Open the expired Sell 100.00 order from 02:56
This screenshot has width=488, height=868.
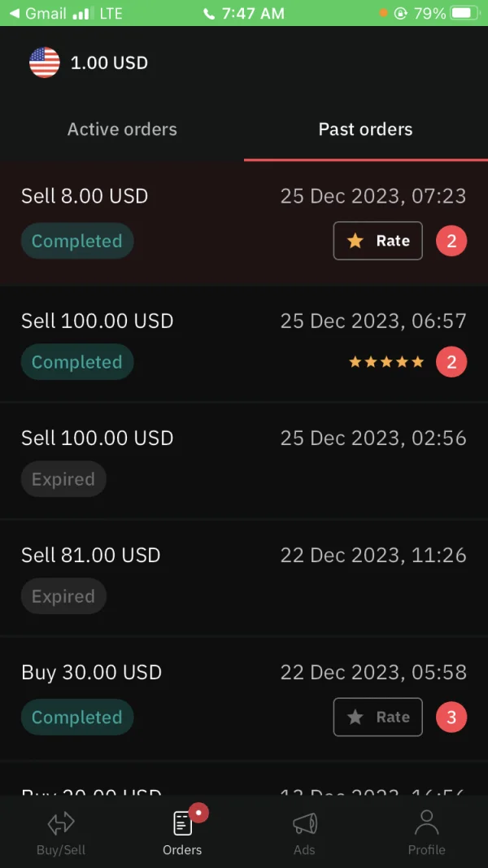click(244, 459)
